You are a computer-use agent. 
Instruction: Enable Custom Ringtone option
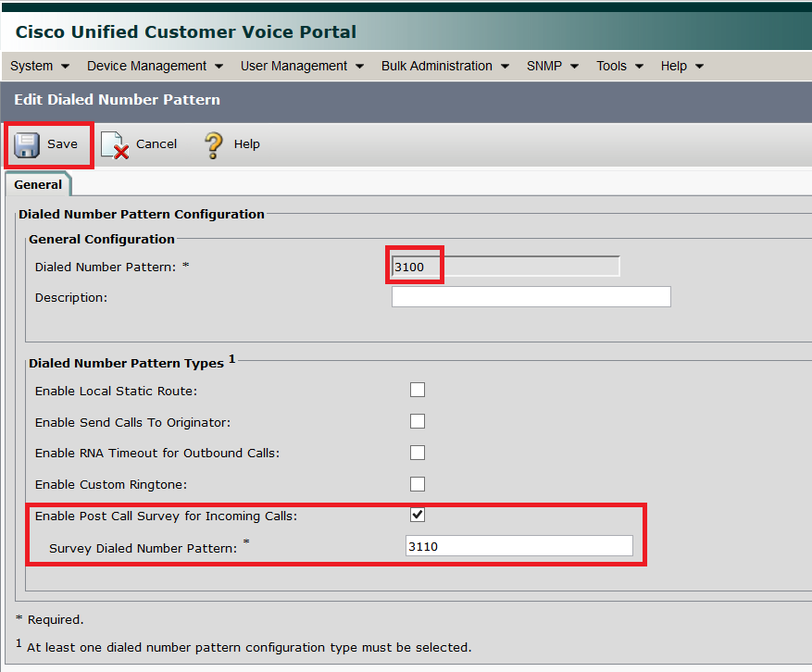[418, 483]
